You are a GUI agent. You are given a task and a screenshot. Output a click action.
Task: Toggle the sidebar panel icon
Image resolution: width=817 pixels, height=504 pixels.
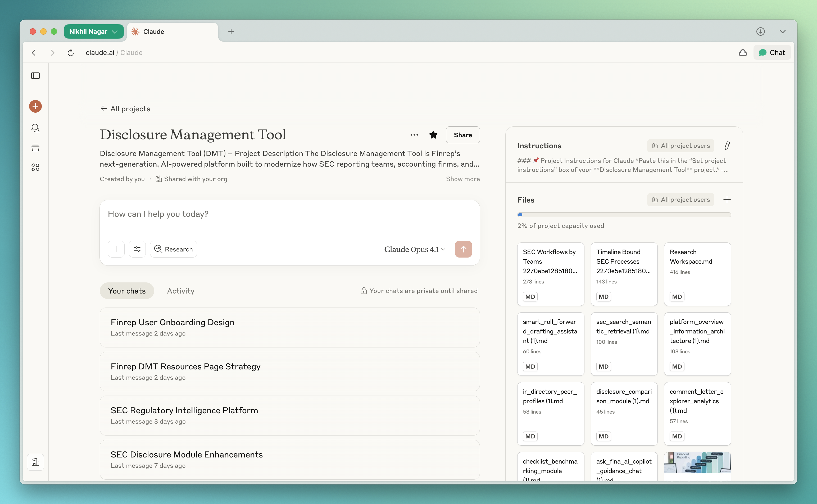[35, 76]
